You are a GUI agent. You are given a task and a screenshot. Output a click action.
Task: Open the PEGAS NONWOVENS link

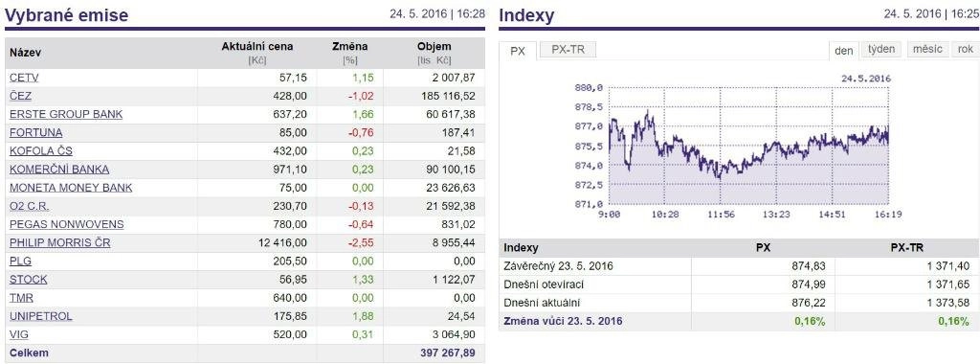coord(67,224)
